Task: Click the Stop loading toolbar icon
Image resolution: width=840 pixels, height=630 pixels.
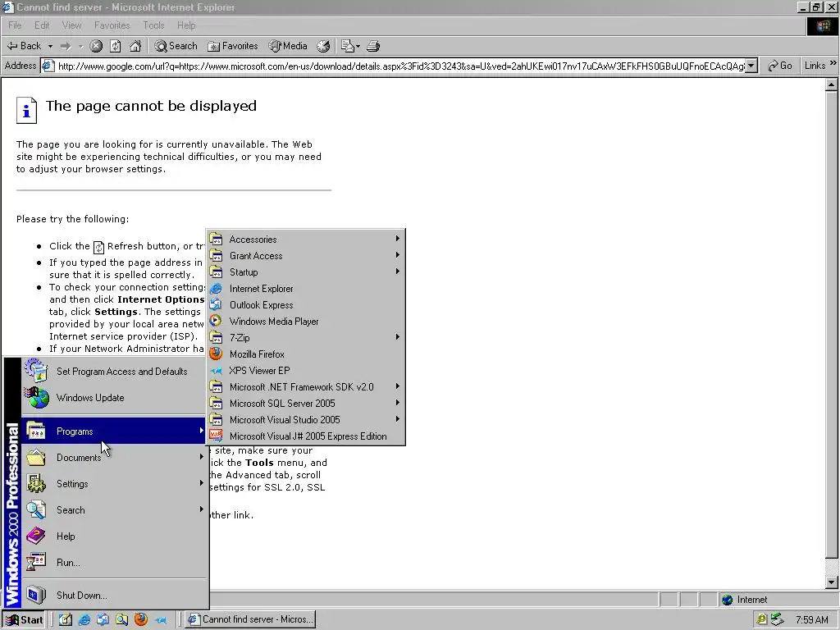Action: 96,46
